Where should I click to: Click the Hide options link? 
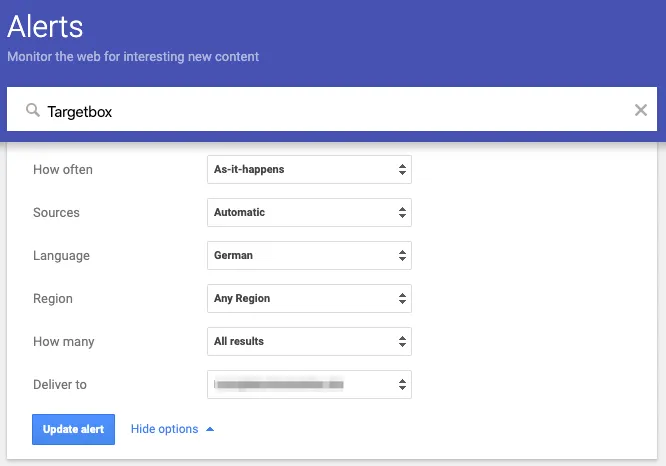(x=164, y=429)
